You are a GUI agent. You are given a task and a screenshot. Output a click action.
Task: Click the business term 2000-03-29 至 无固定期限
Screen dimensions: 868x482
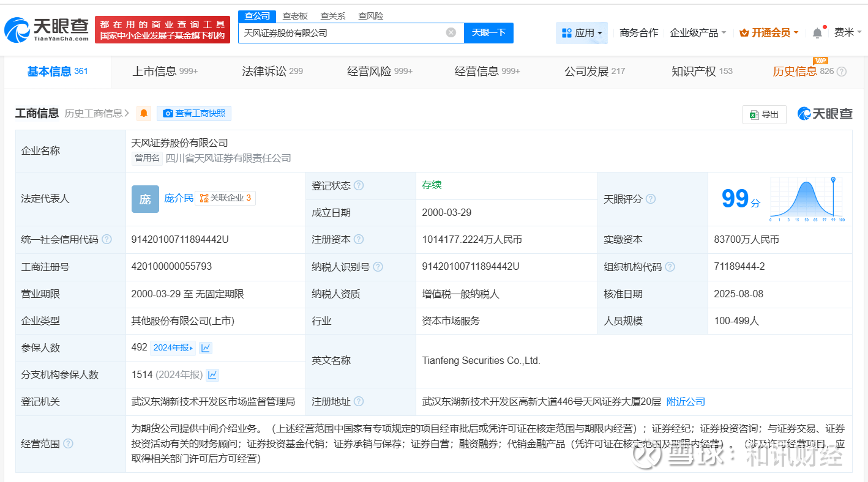187,294
